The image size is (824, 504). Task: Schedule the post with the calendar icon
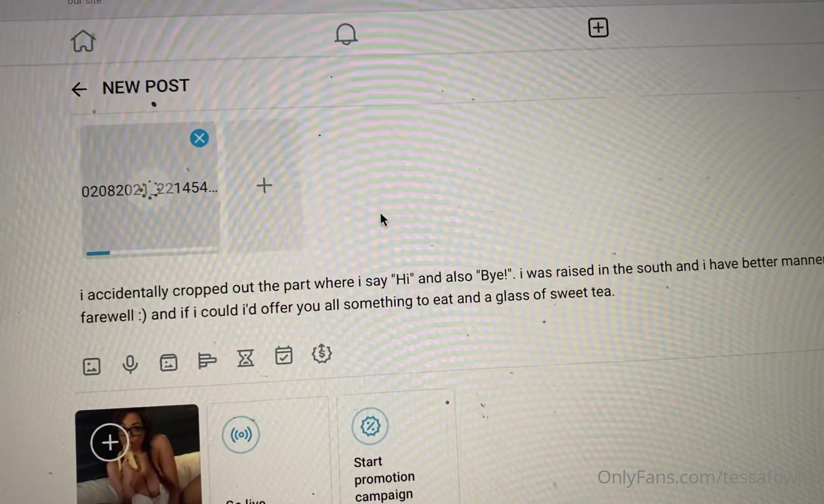284,356
